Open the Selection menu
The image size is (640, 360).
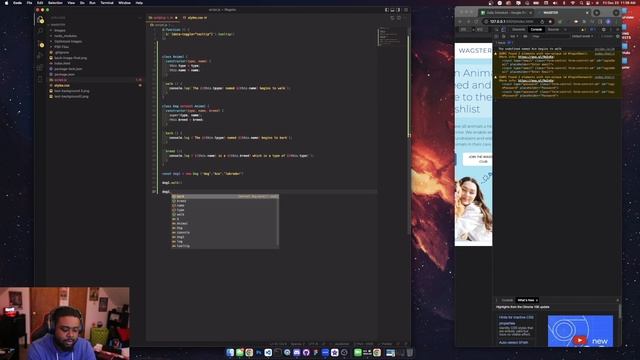[55, 2]
